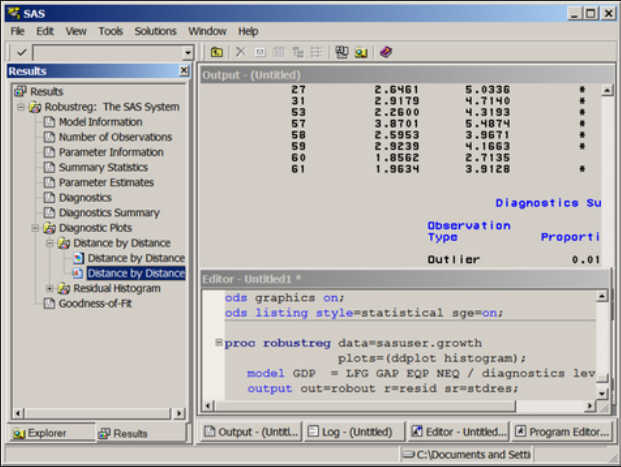Click Results tree right scroll arrow
The image size is (621, 467).
click(x=179, y=414)
